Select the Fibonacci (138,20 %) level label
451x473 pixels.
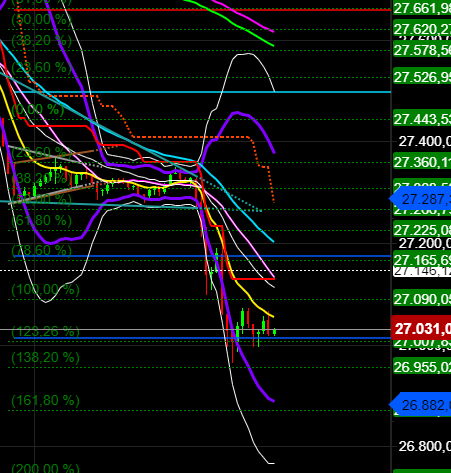(x=46, y=357)
